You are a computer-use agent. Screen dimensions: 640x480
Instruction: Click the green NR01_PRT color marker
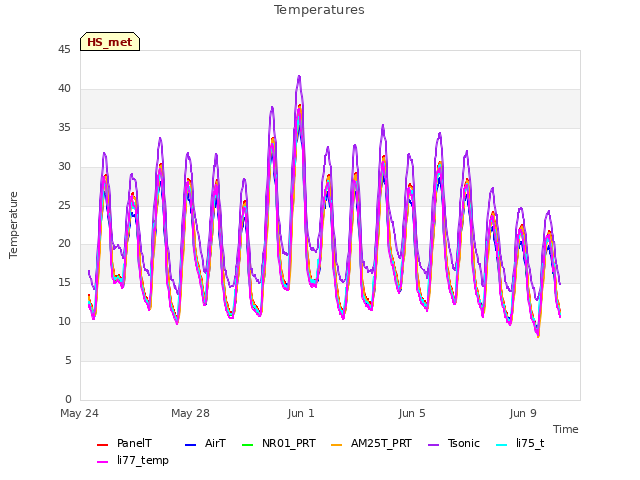(247, 444)
